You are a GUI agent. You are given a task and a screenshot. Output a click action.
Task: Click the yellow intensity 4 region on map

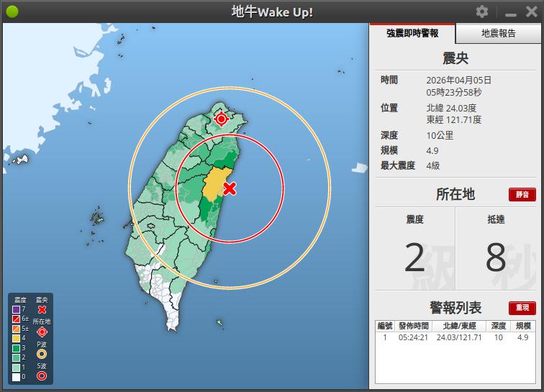point(214,185)
